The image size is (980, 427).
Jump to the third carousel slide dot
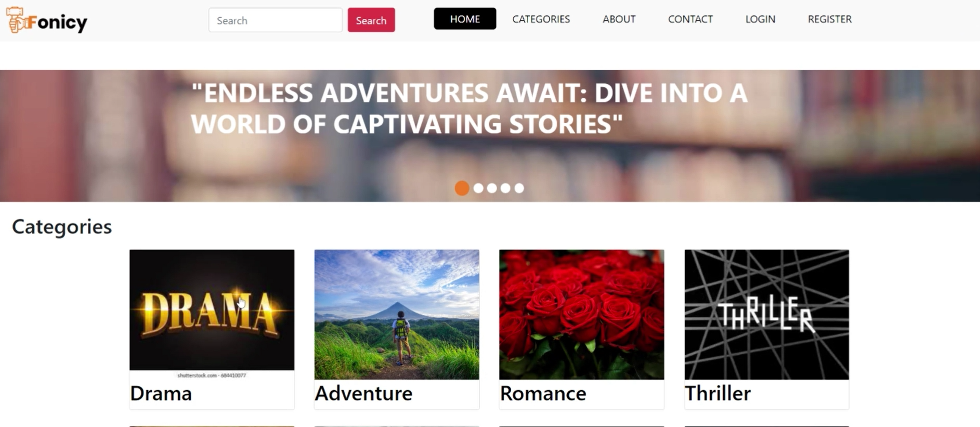pos(492,188)
